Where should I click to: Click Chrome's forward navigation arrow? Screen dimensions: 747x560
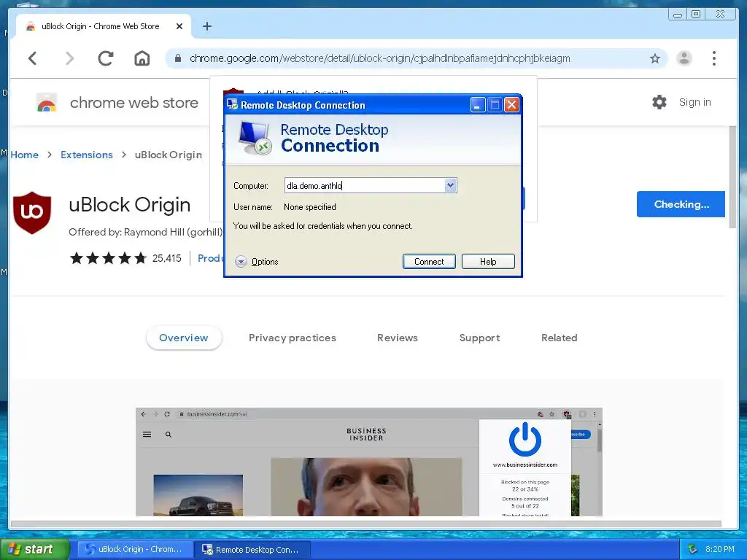click(69, 58)
